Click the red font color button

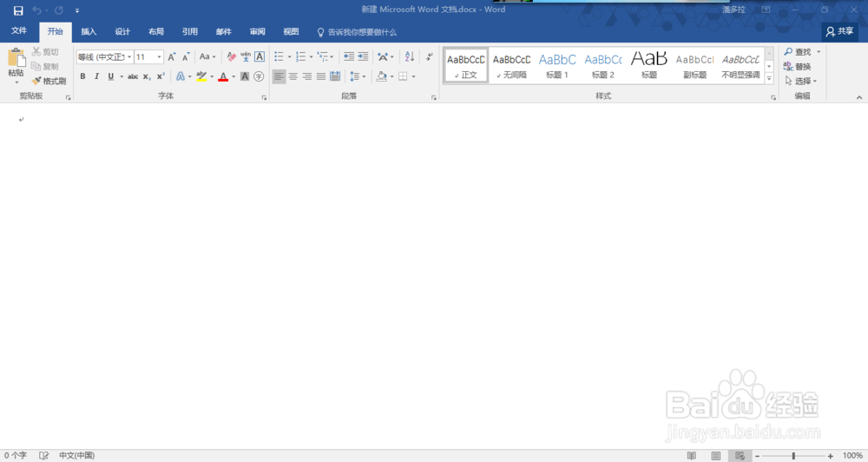[x=223, y=76]
